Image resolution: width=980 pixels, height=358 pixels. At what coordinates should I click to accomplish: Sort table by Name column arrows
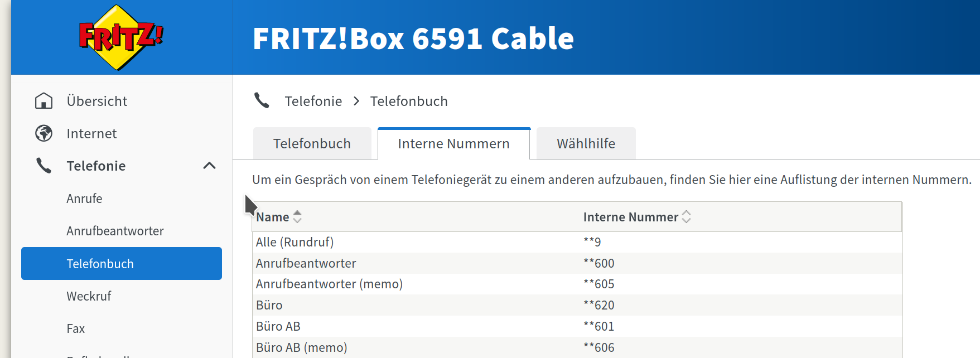pyautogui.click(x=297, y=217)
